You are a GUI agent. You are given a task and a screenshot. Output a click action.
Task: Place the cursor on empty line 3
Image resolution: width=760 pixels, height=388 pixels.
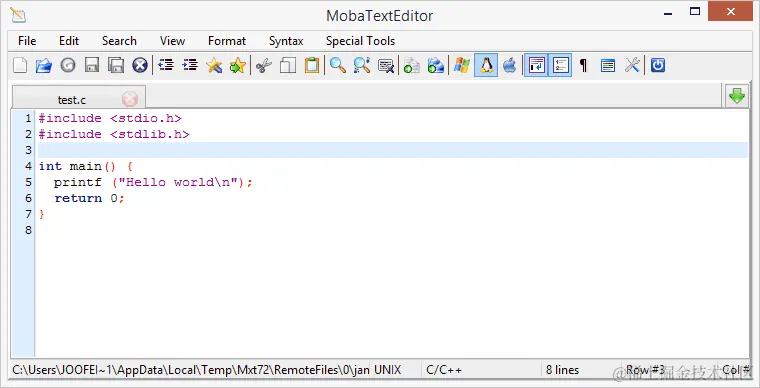(393, 150)
